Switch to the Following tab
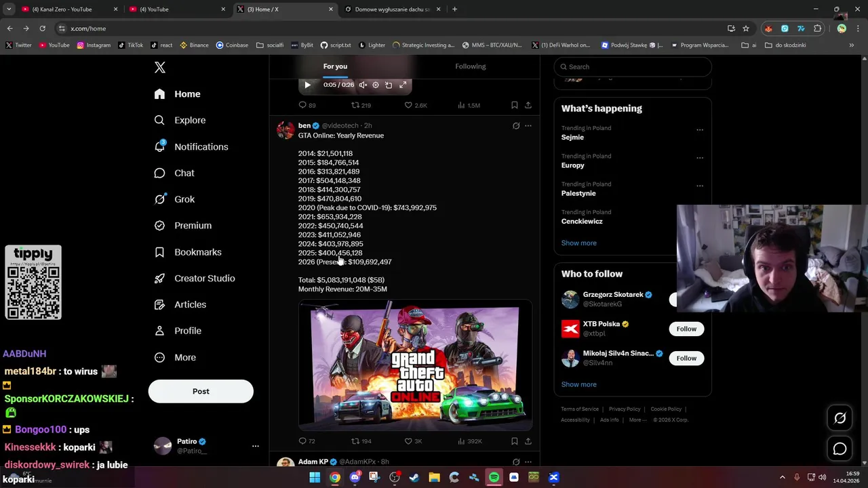 coord(471,66)
